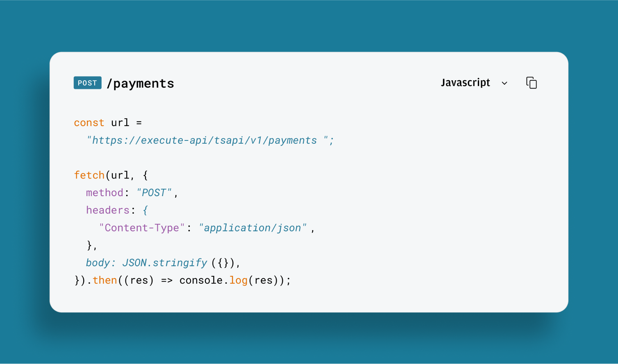The height and width of the screenshot is (364, 618).
Task: Click the italic "POST" string value
Action: (x=154, y=192)
